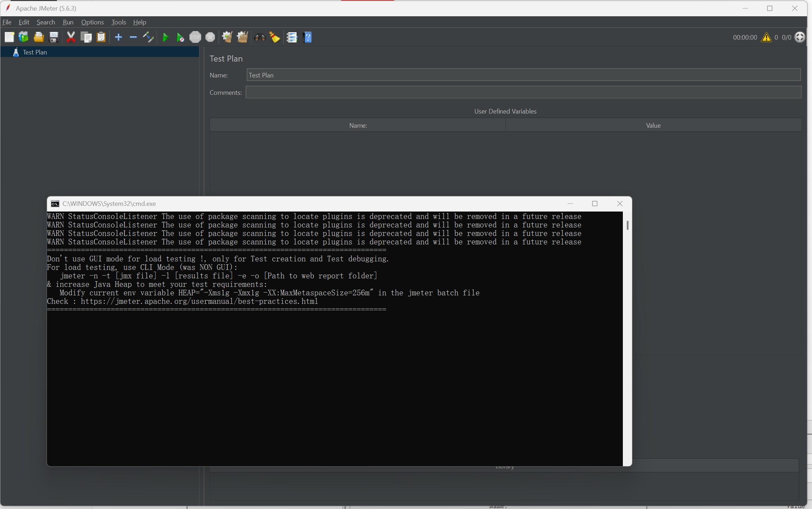Expand all tree nodes with the plus icon
The width and height of the screenshot is (812, 509).
pos(118,37)
